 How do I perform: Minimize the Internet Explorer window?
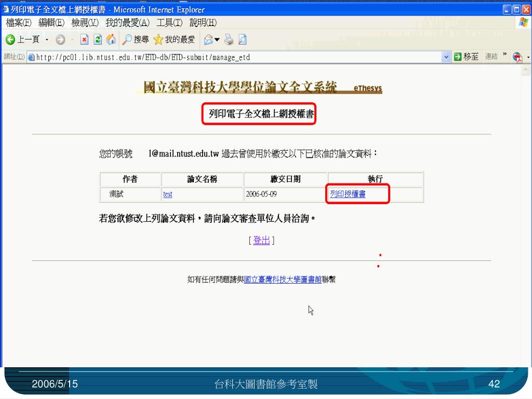point(507,9)
